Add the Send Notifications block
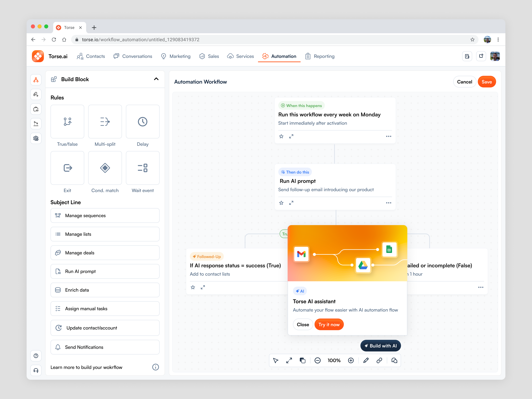Screen dimensions: 532x399 tap(105, 347)
